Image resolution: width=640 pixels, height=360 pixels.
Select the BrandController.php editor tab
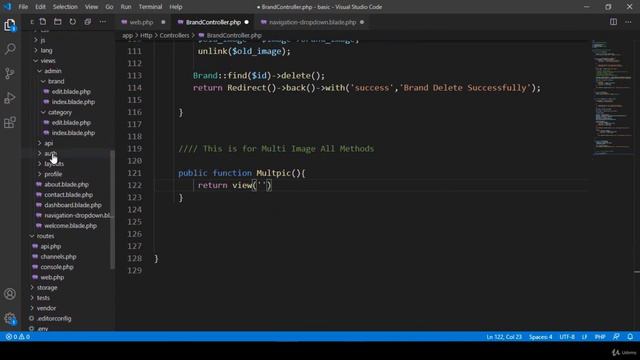[x=213, y=22]
